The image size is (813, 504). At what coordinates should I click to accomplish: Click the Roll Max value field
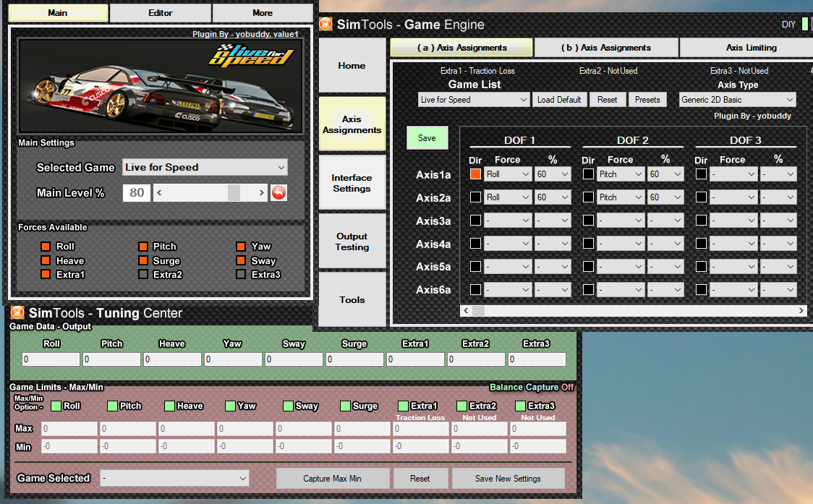pyautogui.click(x=69, y=429)
